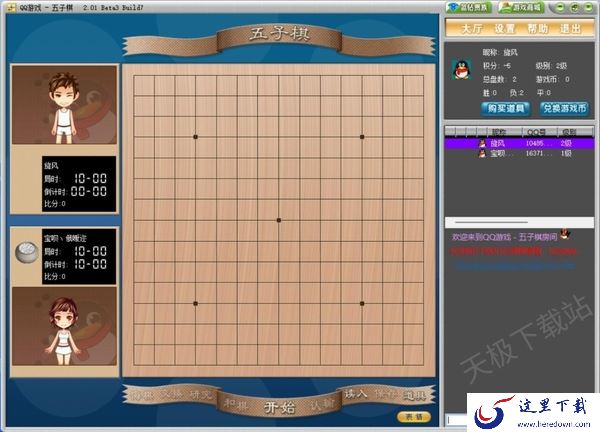Click the restore window button

(x=574, y=7)
